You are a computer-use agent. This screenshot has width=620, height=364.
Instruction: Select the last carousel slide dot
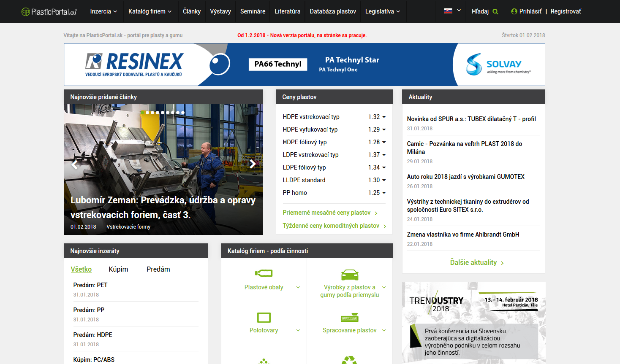182,113
